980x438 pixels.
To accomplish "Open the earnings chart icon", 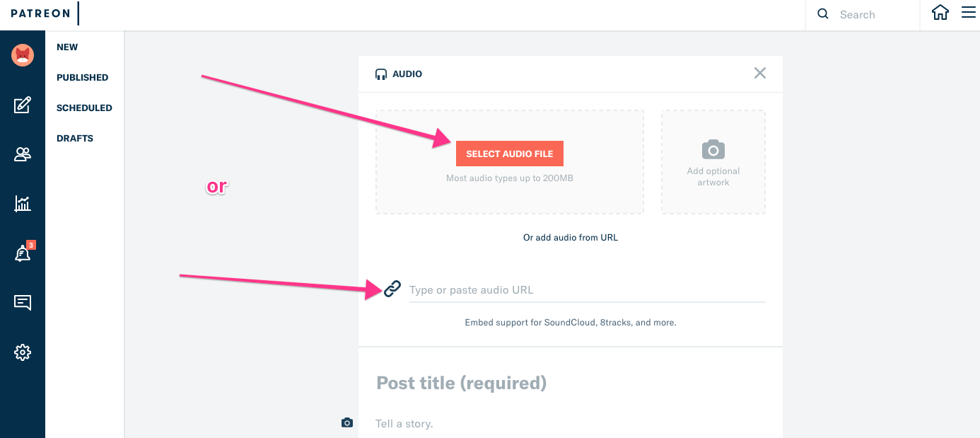I will pos(23,204).
